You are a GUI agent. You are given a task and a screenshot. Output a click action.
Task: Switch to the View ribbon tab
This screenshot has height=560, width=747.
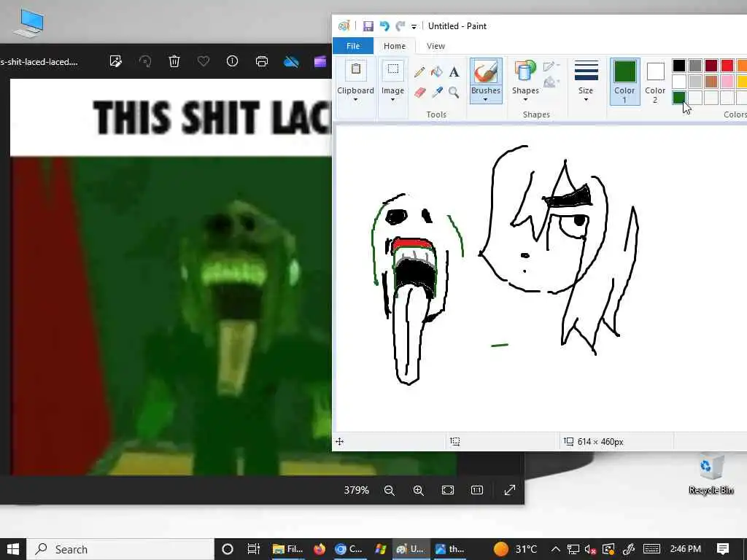click(436, 46)
